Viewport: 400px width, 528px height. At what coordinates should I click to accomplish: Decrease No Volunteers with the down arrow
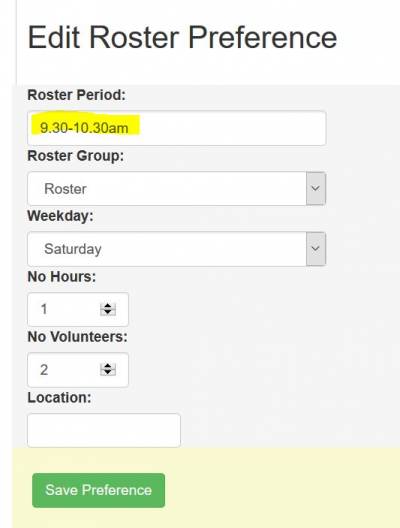[x=108, y=372]
